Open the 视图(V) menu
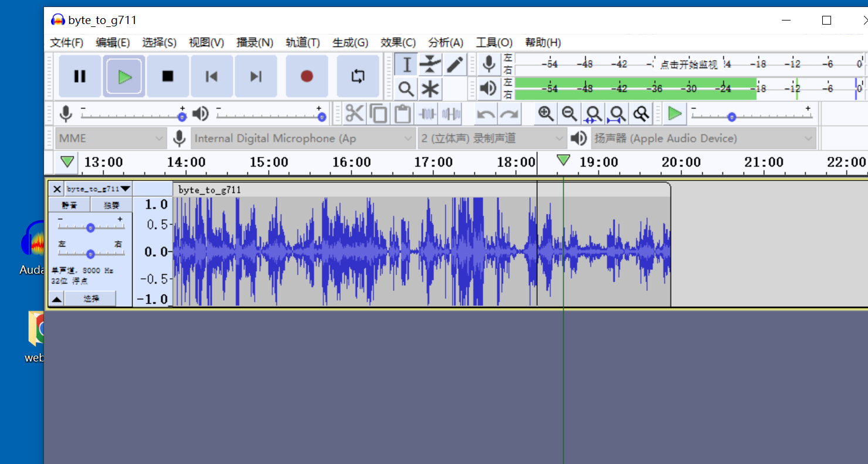This screenshot has height=464, width=868. [x=206, y=42]
